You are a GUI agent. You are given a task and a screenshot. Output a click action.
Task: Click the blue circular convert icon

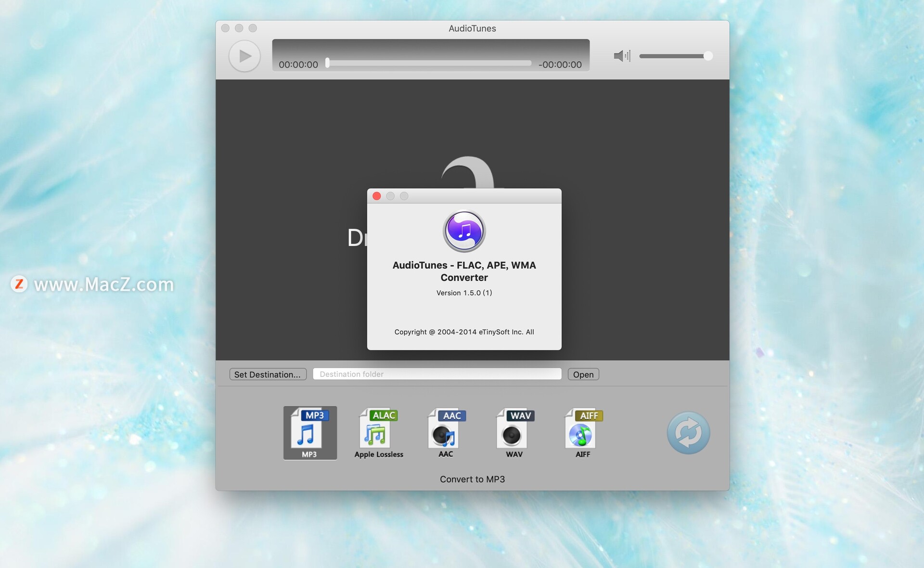pyautogui.click(x=688, y=432)
